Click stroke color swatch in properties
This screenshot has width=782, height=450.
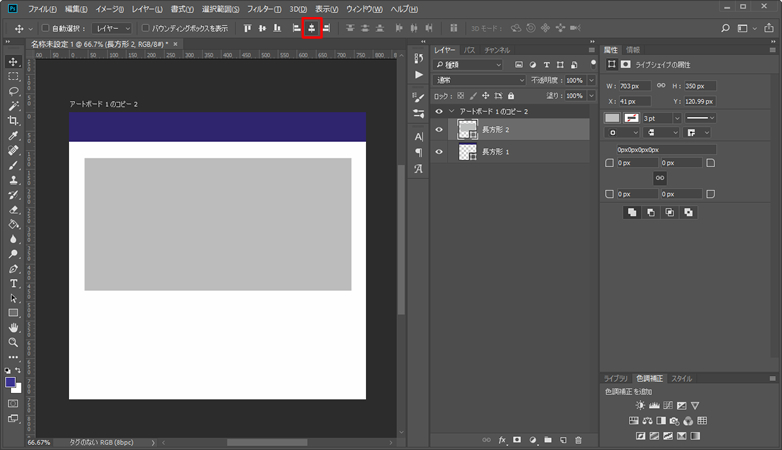coord(631,118)
